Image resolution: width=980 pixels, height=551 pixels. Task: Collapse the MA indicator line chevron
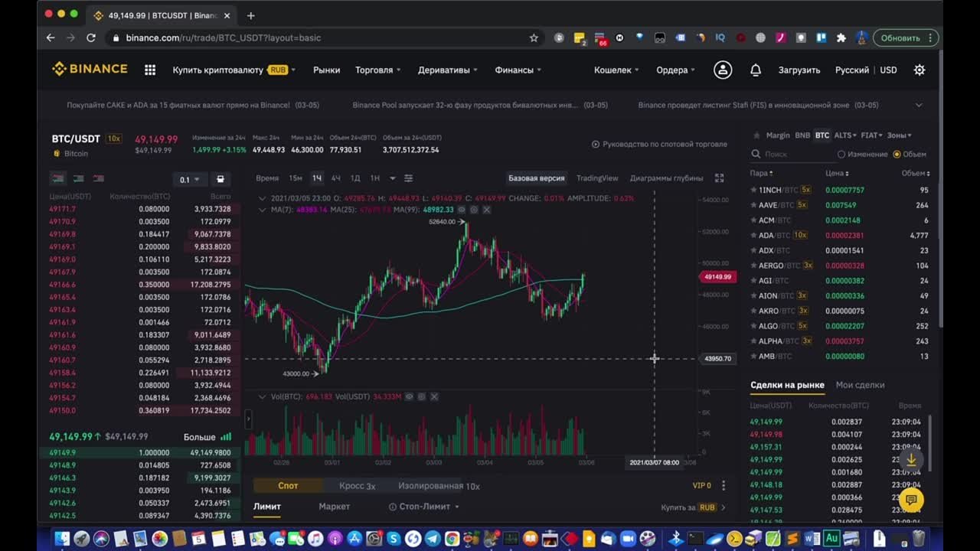[x=263, y=210]
